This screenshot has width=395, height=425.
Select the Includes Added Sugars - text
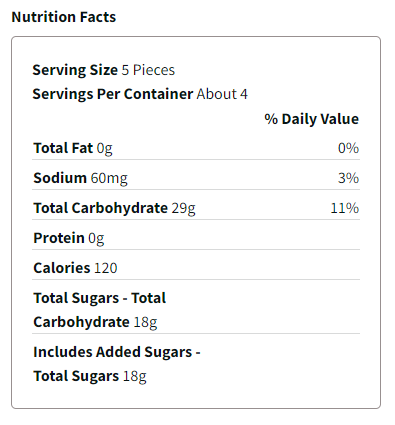click(117, 352)
